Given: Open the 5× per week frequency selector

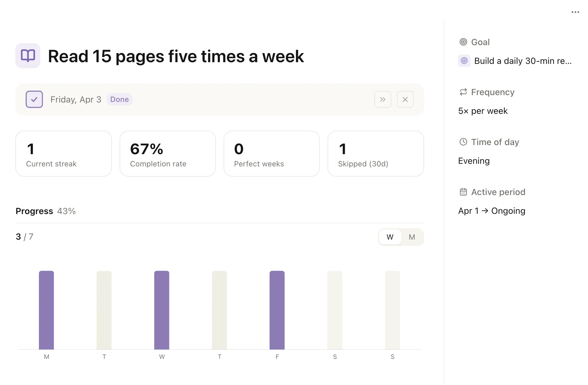Looking at the screenshot, I should pos(483,111).
